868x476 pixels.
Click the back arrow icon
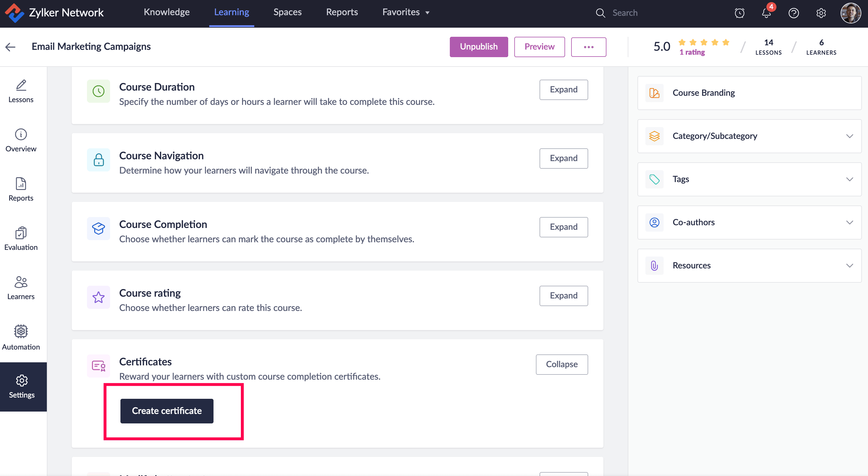(10, 47)
